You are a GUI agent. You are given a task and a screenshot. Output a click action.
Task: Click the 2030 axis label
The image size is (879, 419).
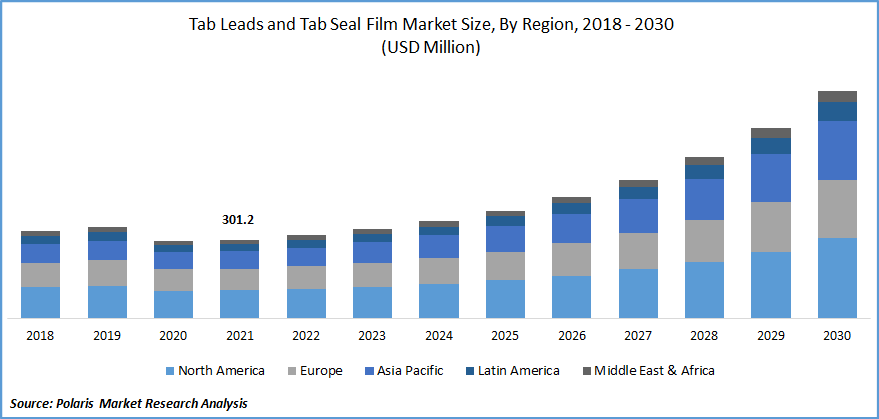point(838,336)
